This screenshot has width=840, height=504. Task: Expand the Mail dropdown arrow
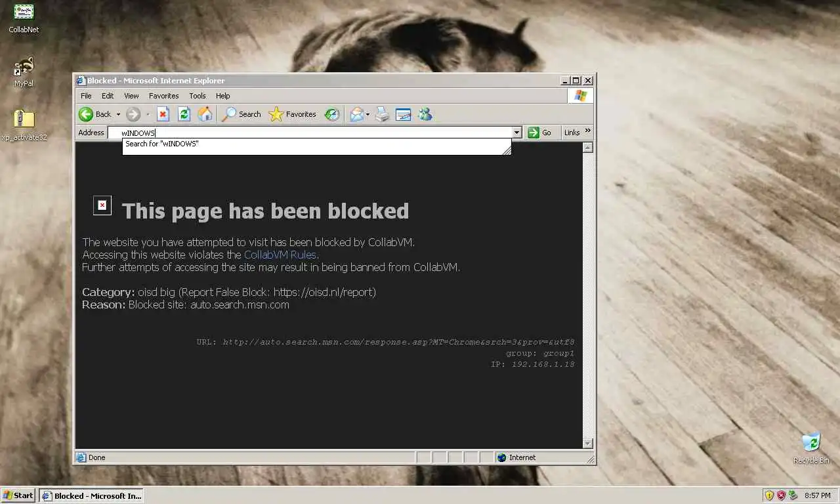(x=367, y=114)
